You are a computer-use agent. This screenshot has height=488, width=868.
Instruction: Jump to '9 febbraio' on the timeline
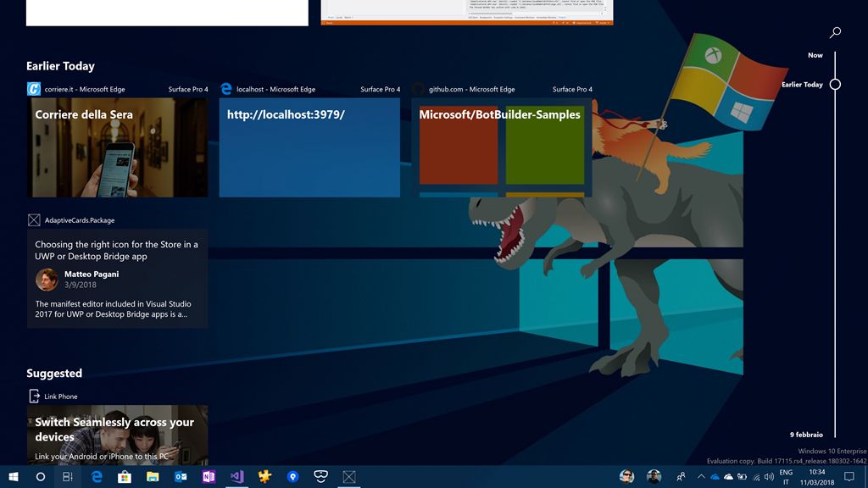pyautogui.click(x=806, y=435)
